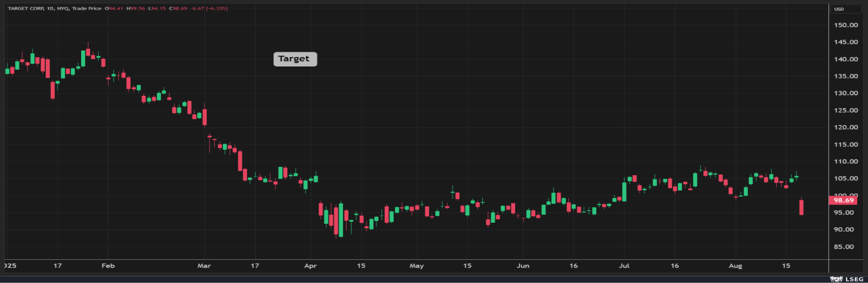Screen dimensions: 868x283
Task: Select the Feb label on time axis
Action: point(108,266)
